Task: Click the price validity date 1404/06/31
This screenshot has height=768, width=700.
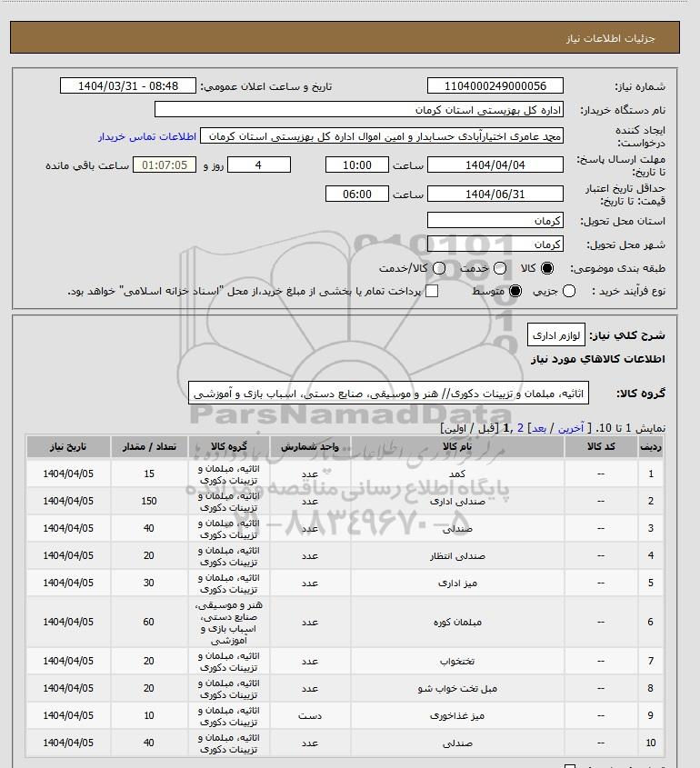Action: [495, 194]
